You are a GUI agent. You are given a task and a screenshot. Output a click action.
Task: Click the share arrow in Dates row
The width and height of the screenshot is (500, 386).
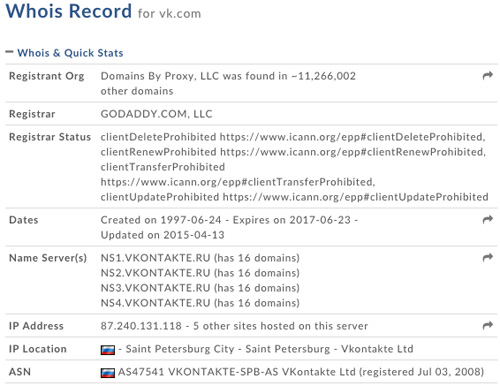click(x=488, y=220)
